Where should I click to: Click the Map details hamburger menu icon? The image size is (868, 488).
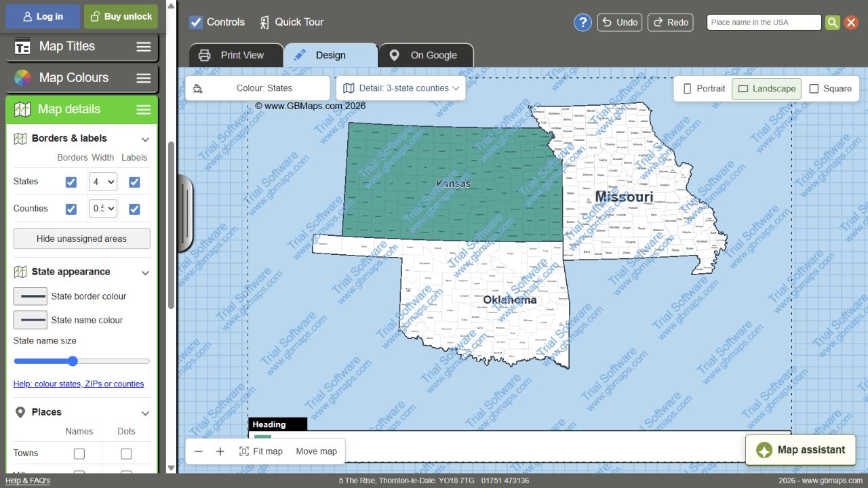(144, 110)
